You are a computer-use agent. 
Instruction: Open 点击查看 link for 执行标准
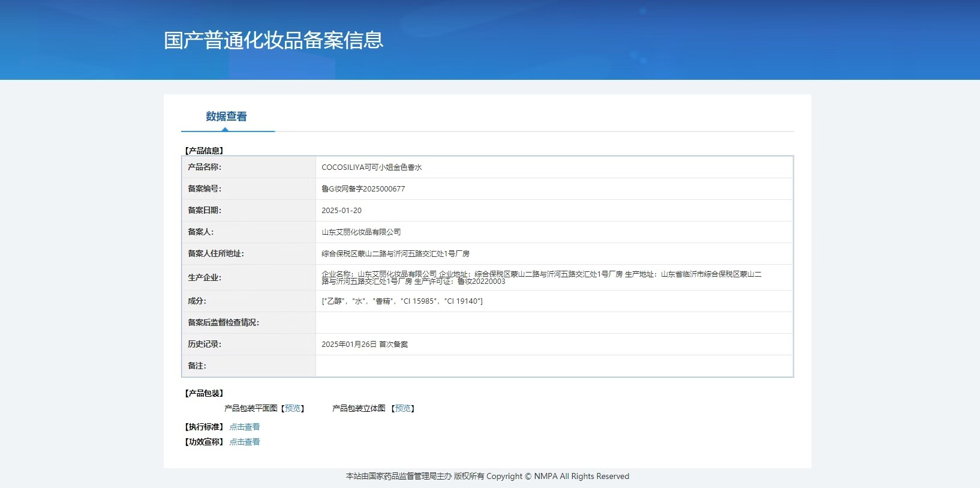point(245,427)
